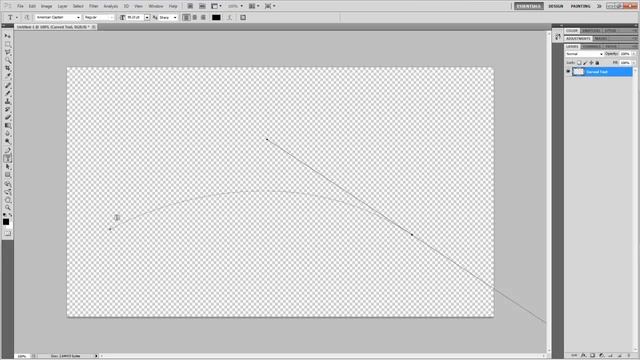Select the 3D Object Rotate tool
The width and height of the screenshot is (640, 360).
(x=7, y=184)
